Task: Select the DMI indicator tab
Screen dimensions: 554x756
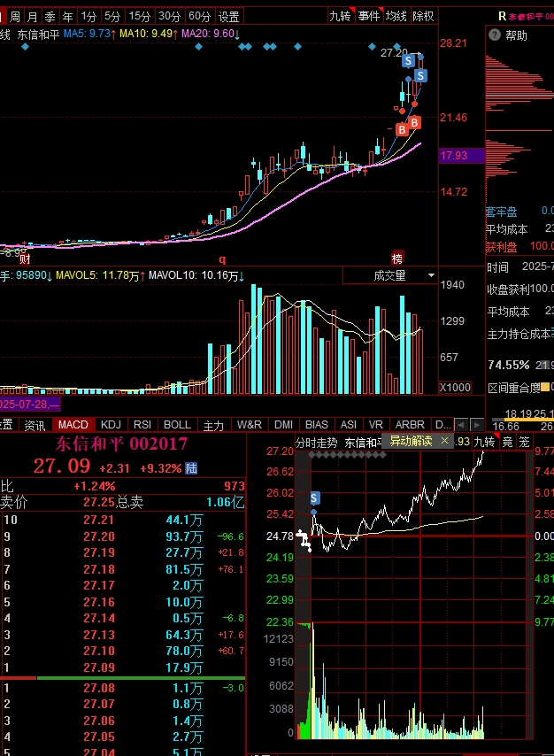Action: [x=283, y=425]
